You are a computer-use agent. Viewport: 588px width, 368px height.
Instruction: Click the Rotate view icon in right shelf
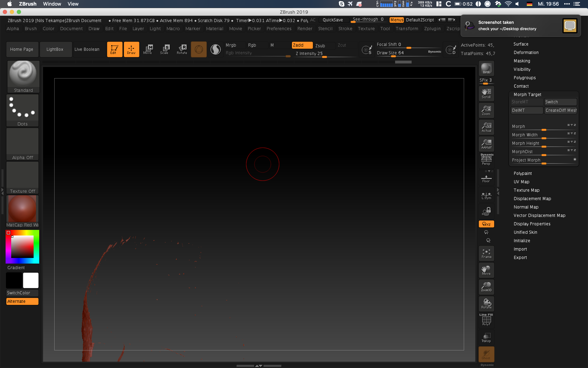coord(486,304)
